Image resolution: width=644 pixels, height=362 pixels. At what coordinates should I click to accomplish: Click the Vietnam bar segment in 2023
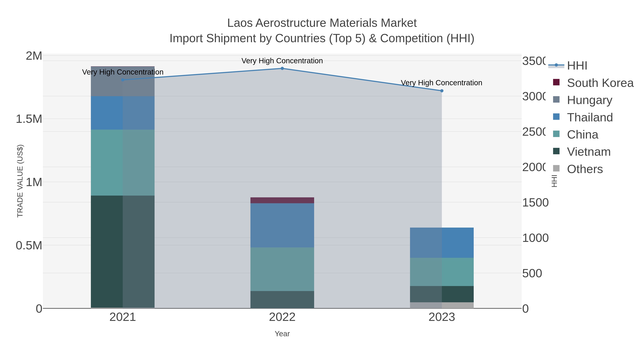pos(442,294)
